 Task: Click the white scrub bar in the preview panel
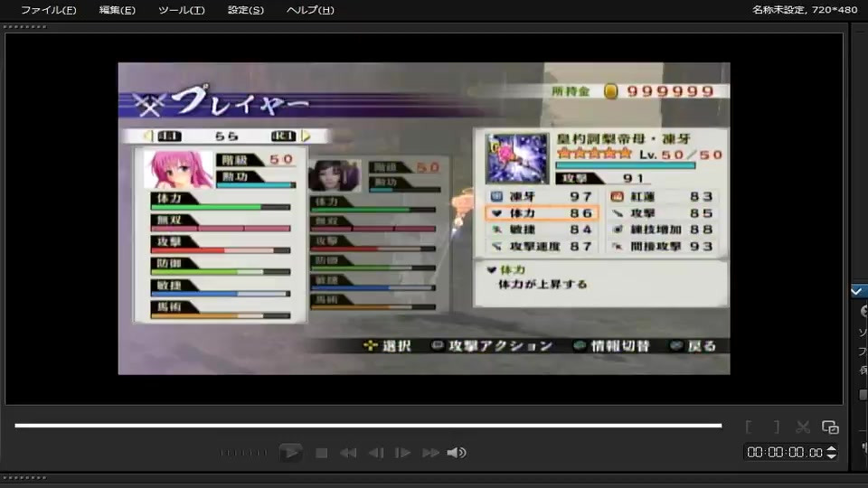[368, 426]
